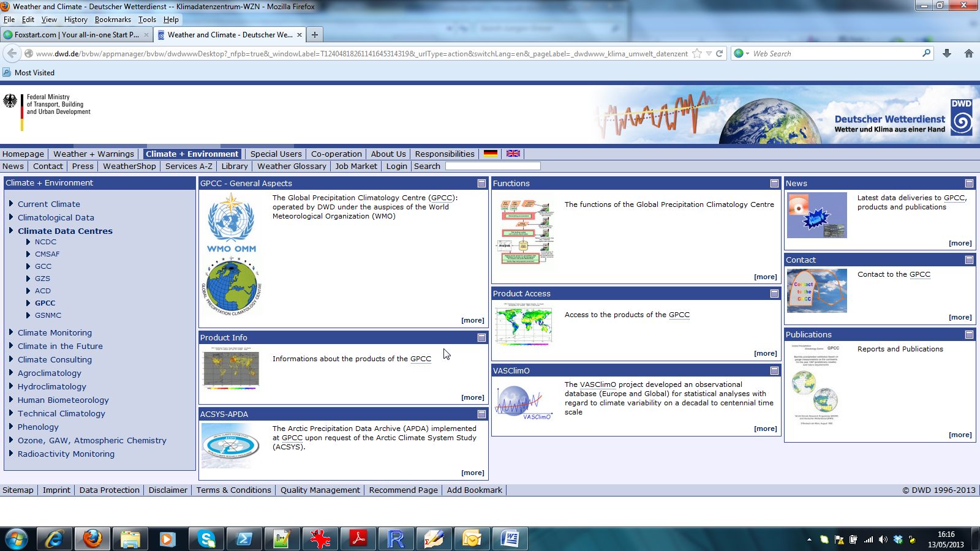Click the German flag language icon
This screenshot has width=980, height=551.
tap(490, 154)
